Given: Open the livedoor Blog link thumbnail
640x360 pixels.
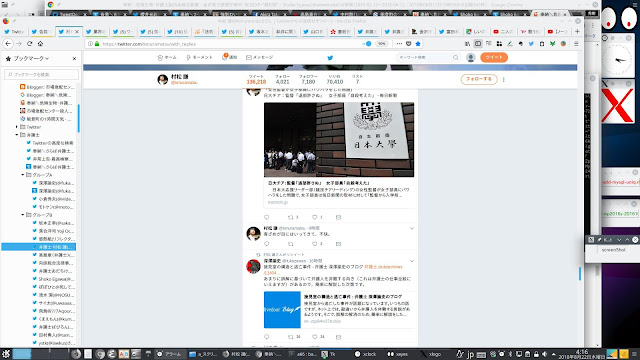Looking at the screenshot, I should tap(282, 309).
